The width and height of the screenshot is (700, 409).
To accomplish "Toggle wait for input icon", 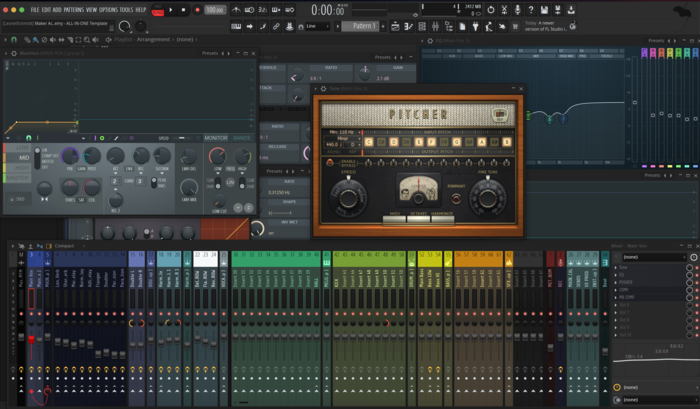I will (250, 10).
